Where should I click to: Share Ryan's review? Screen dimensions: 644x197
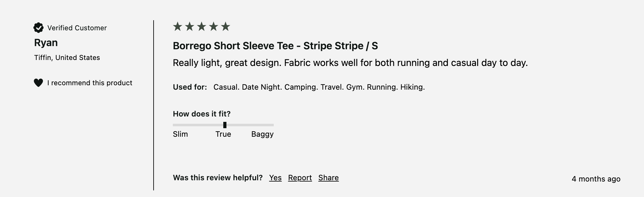click(x=328, y=178)
